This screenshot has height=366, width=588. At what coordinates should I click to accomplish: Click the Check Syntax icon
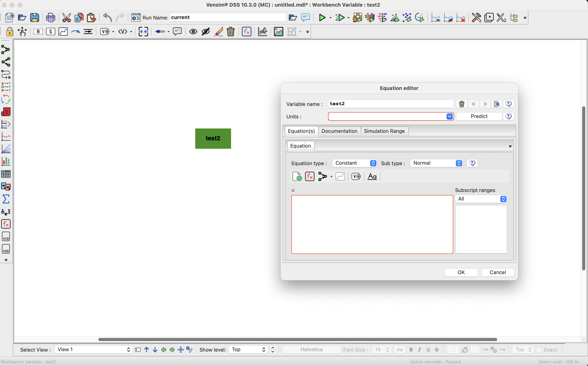297,176
